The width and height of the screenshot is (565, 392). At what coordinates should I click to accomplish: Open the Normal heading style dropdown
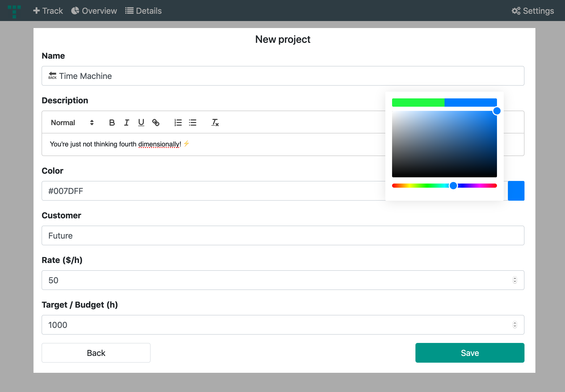click(x=72, y=123)
